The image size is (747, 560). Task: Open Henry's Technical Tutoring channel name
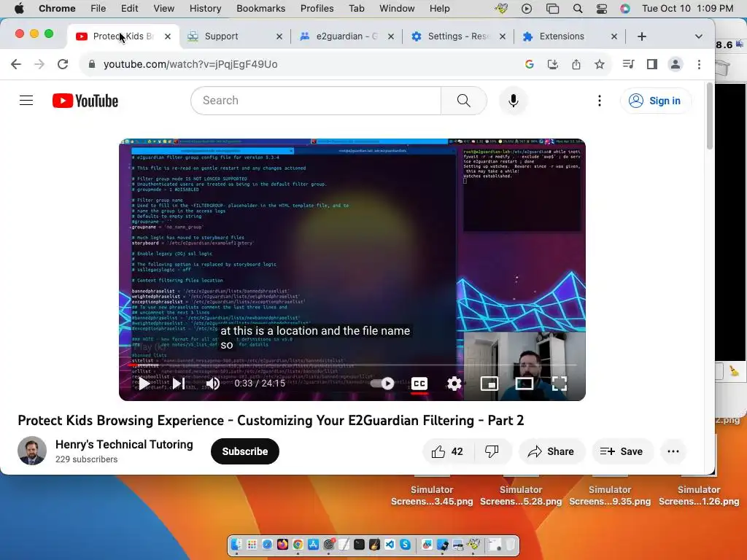124,444
